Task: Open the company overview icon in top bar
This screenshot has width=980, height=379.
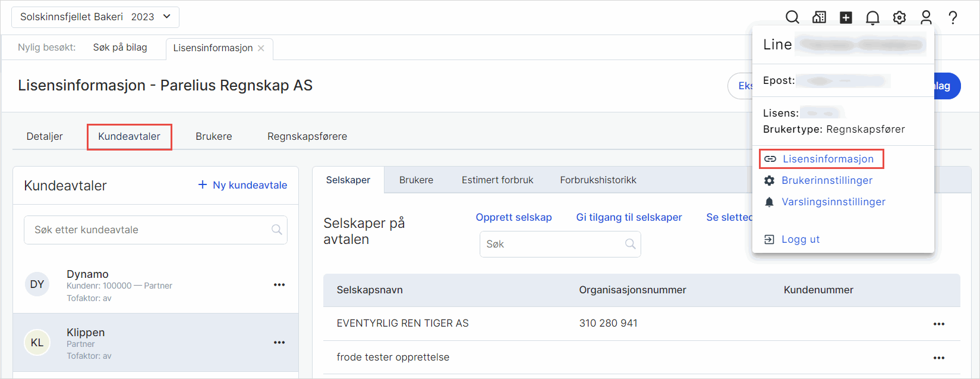Action: pos(819,17)
